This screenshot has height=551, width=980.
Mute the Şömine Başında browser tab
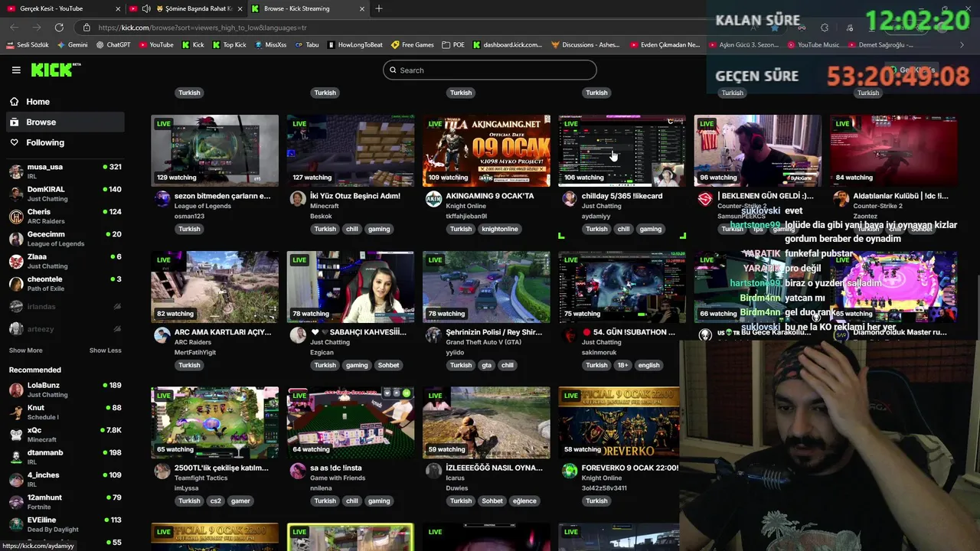145,8
